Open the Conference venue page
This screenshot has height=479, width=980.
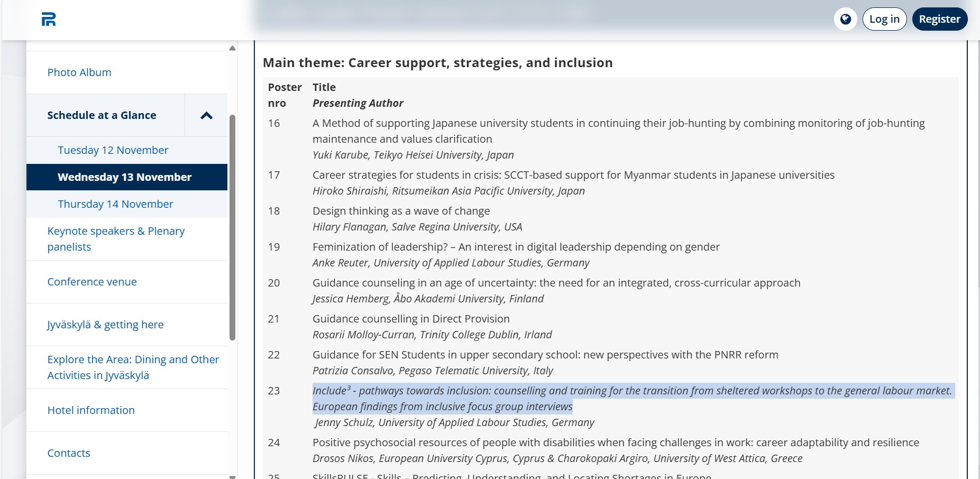92,282
